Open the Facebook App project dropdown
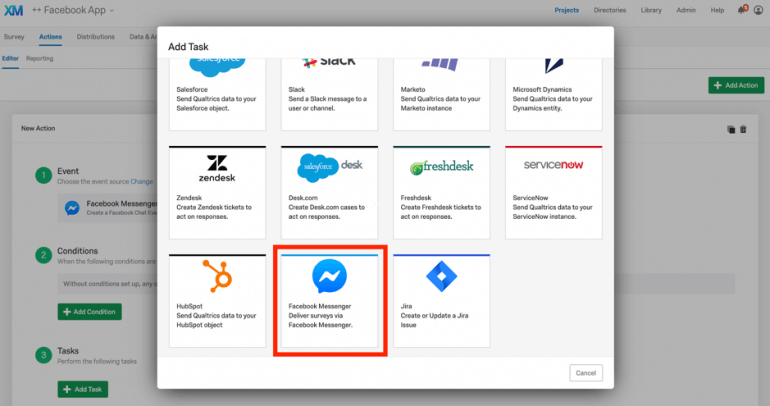This screenshot has height=406, width=770. pyautogui.click(x=73, y=10)
